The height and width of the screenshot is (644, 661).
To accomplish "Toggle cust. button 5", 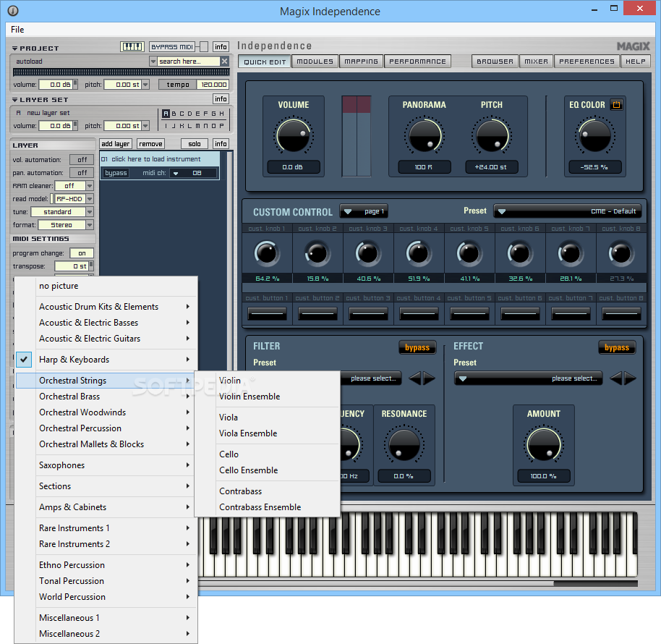I will tap(469, 314).
